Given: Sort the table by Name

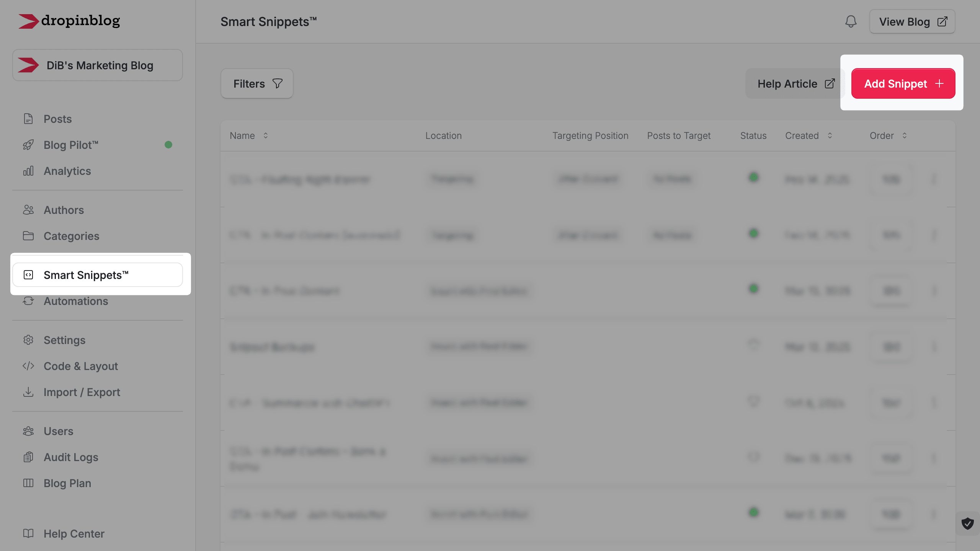Looking at the screenshot, I should [249, 136].
